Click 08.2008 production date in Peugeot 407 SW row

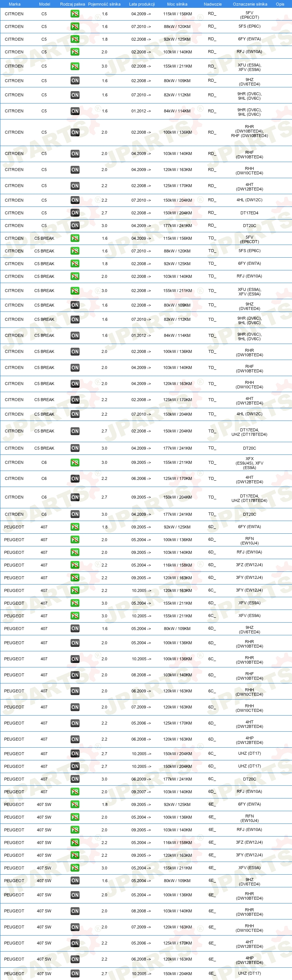[x=141, y=911]
